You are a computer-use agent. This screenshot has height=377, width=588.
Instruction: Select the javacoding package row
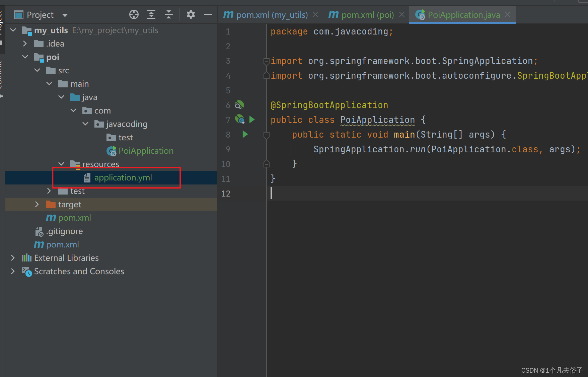point(111,124)
